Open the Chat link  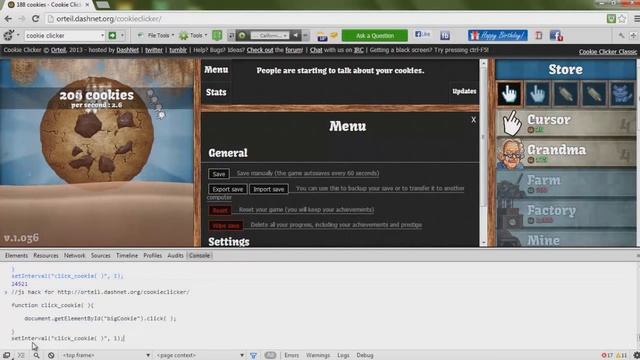coord(316,50)
